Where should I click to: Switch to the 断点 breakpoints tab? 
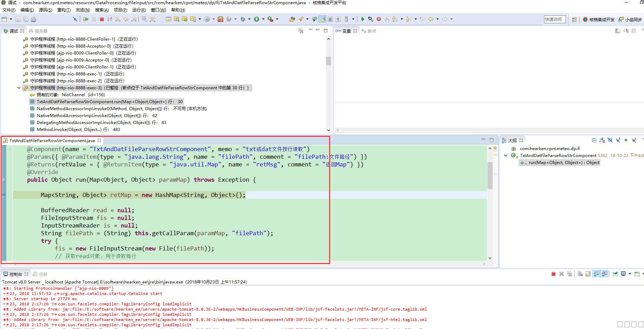coord(369,31)
